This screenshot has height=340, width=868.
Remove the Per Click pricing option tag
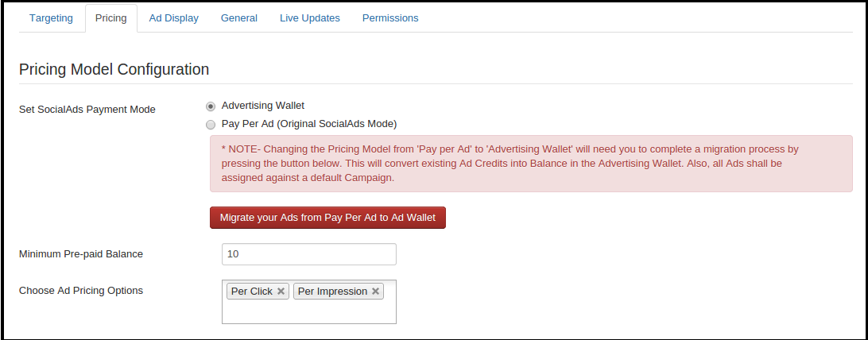281,292
